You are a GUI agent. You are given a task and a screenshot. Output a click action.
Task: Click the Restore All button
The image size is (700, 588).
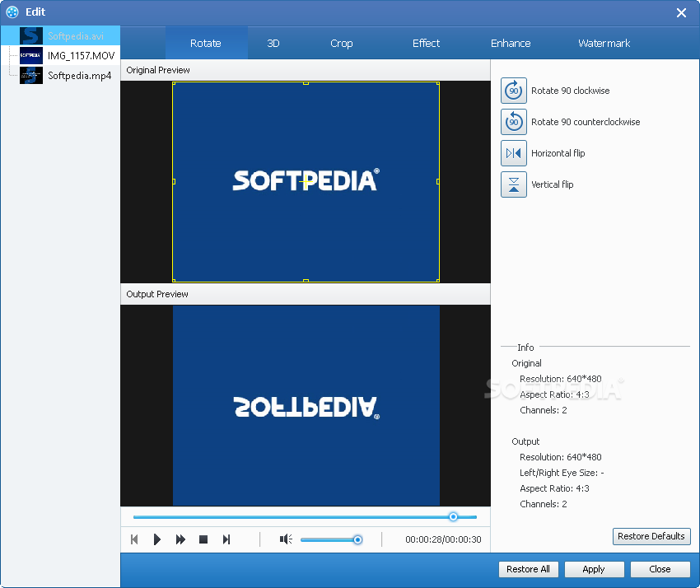(528, 569)
